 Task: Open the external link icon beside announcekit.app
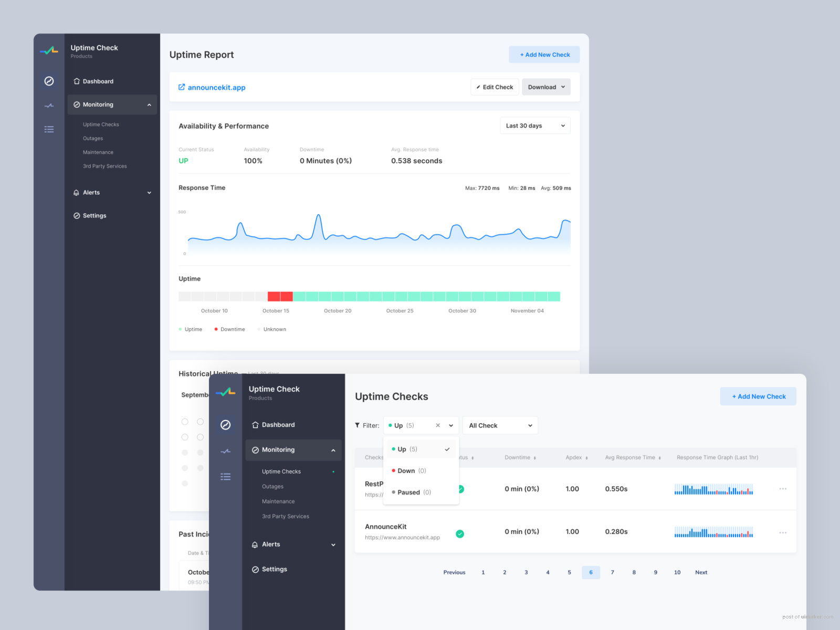pyautogui.click(x=182, y=87)
